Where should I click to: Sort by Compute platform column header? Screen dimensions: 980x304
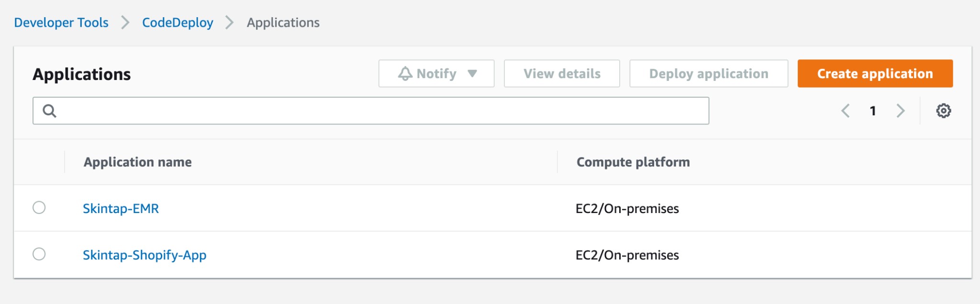pyautogui.click(x=633, y=162)
